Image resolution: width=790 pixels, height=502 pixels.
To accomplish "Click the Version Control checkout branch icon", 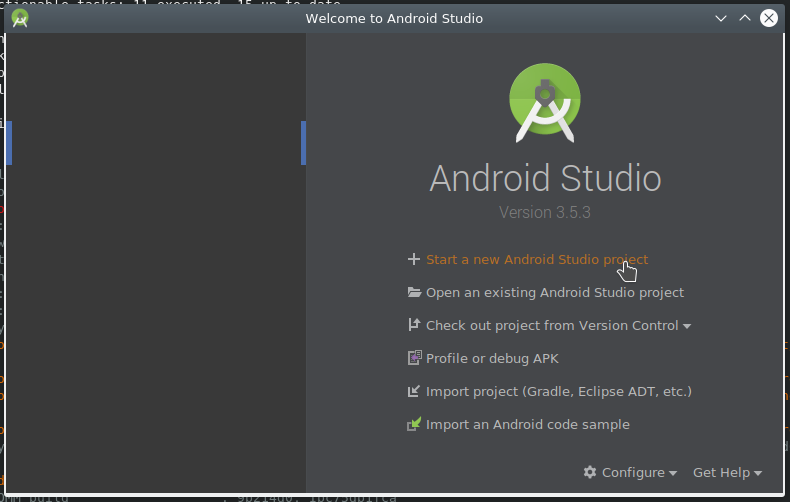I will pos(414,325).
